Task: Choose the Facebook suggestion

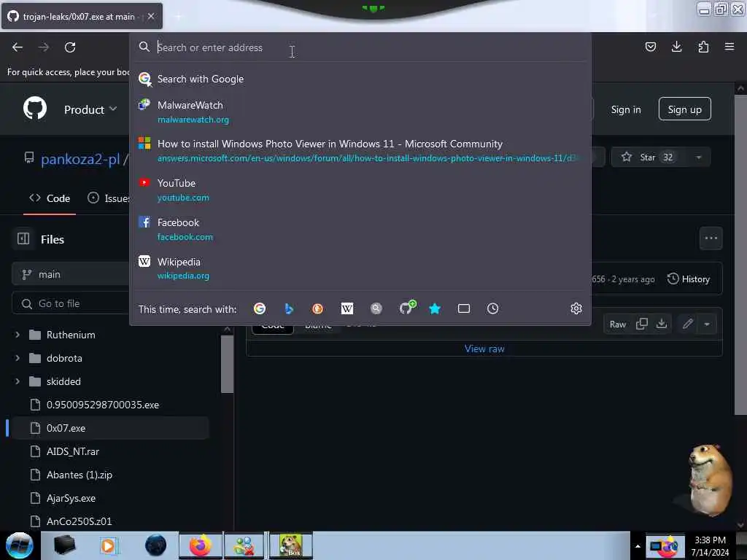Action: point(360,229)
